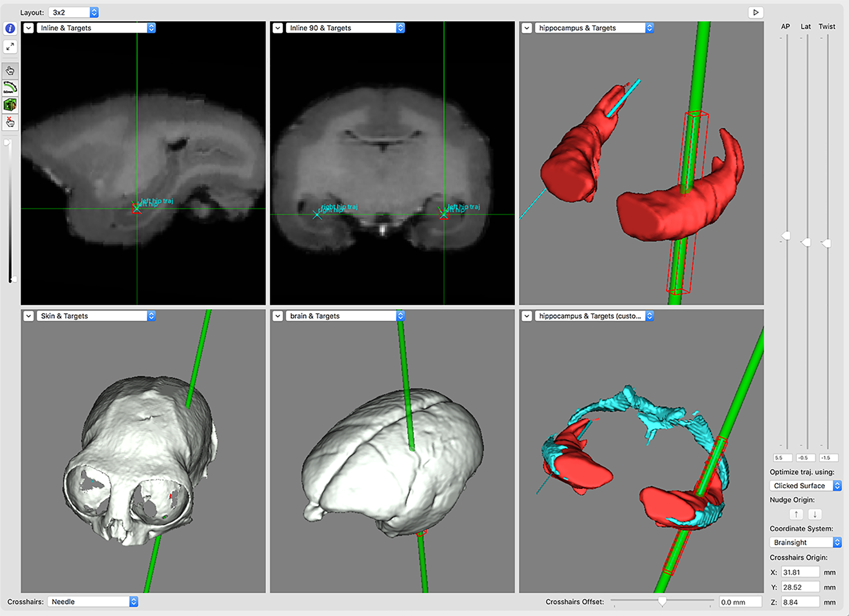Viewport: 849px width, 616px height.
Task: Click the expand-view arrows icon
Action: 10,47
